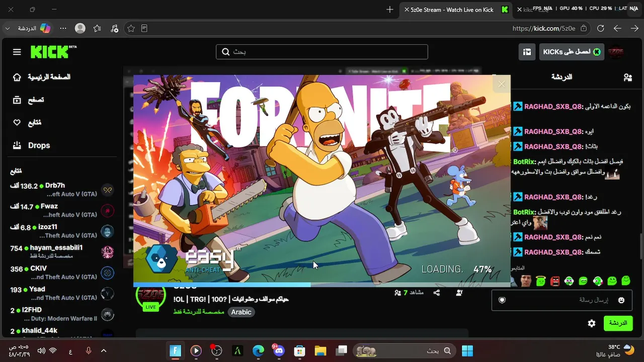Reload the page

(600, 29)
